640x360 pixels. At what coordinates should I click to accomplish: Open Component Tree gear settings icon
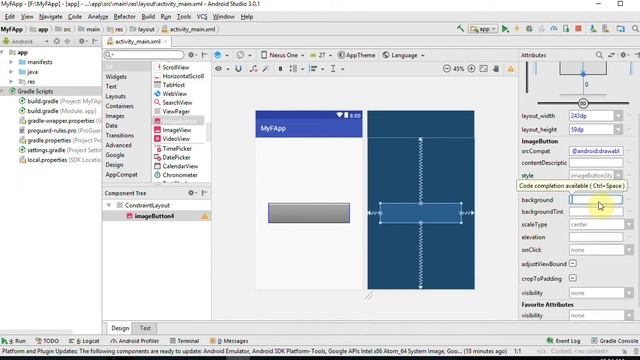(191, 193)
